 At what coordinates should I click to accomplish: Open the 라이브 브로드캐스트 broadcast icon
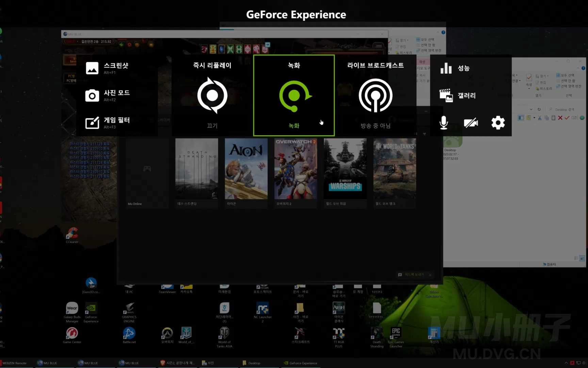375,95
